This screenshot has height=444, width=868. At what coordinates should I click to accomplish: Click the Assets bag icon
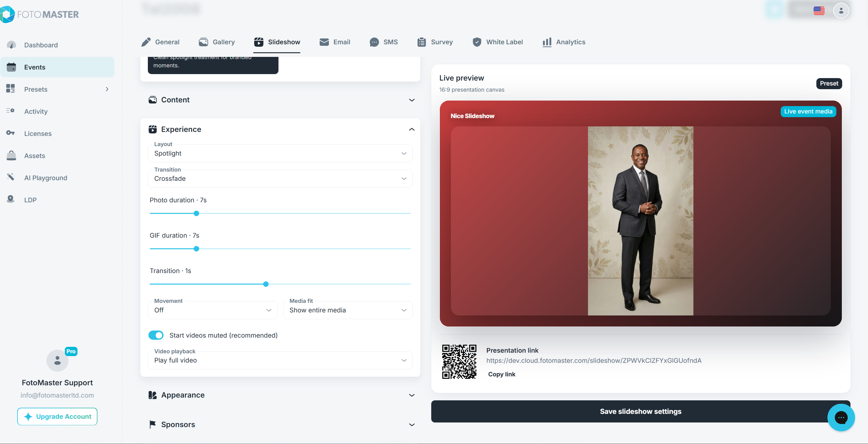point(11,155)
